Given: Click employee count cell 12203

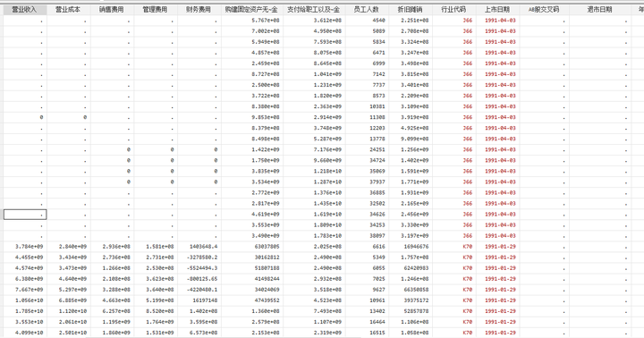Looking at the screenshot, I should point(367,128).
